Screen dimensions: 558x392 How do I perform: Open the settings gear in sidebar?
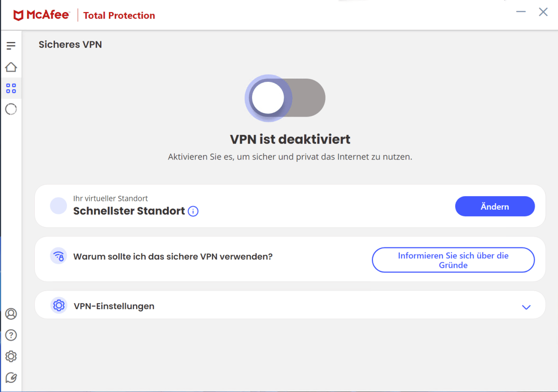coord(11,356)
